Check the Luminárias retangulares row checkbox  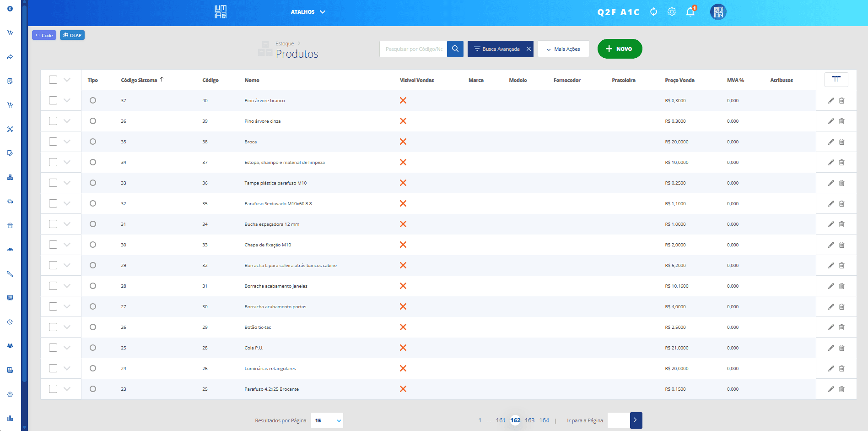point(53,368)
